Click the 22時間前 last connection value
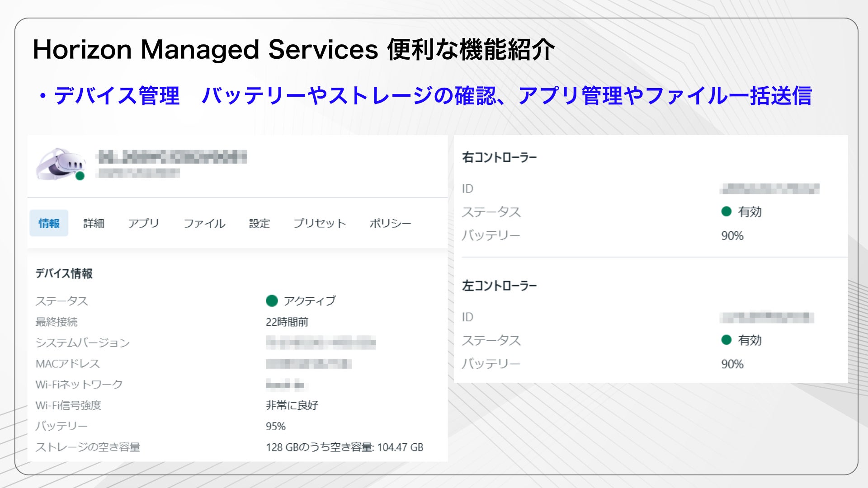The height and width of the screenshot is (488, 868). click(287, 322)
